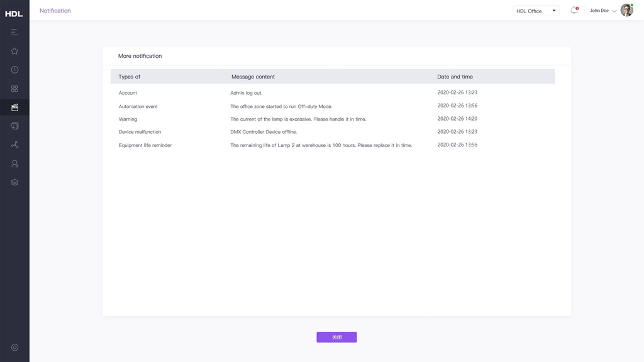Collapse the sidebar using the hamburger menu icon

pyautogui.click(x=14, y=32)
